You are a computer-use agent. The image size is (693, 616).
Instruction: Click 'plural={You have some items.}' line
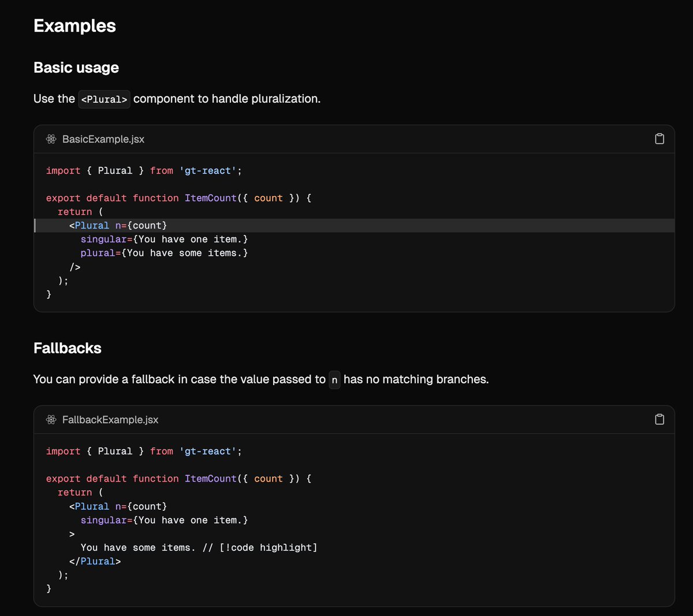(x=164, y=253)
